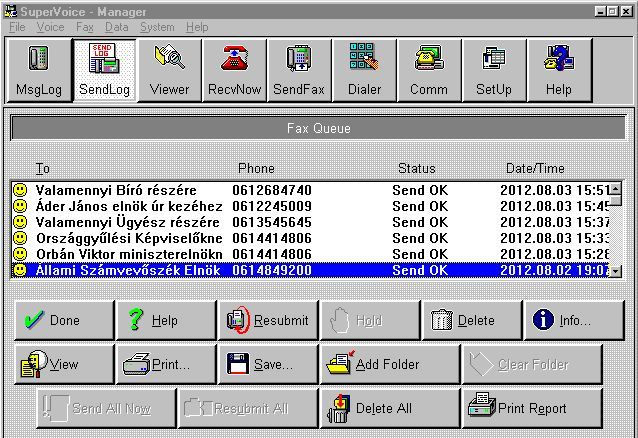Click the green question mark Help button
This screenshot has width=638, height=438.
tap(166, 320)
